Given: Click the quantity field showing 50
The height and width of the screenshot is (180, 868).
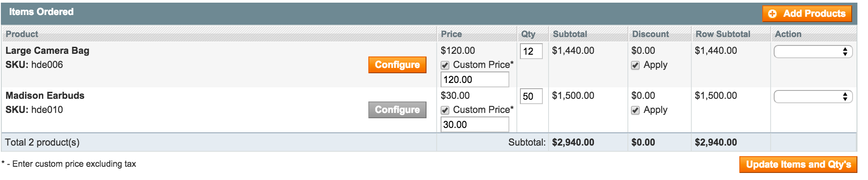Looking at the screenshot, I should [531, 96].
